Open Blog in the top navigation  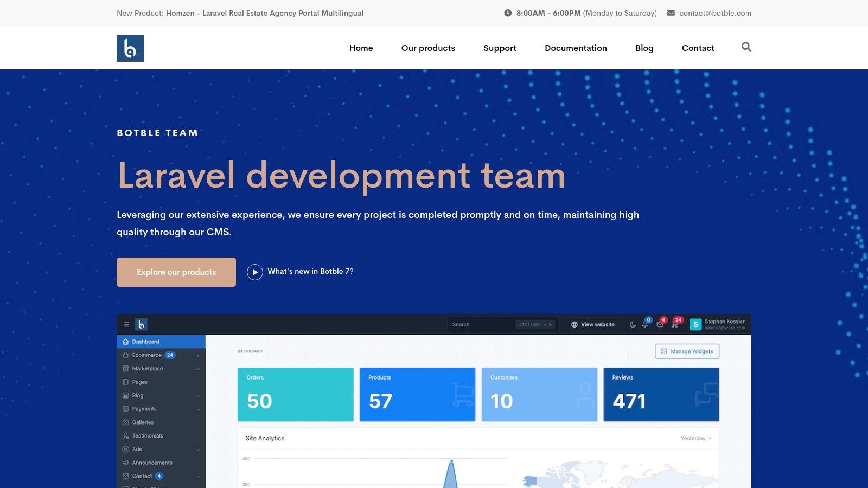[x=644, y=48]
